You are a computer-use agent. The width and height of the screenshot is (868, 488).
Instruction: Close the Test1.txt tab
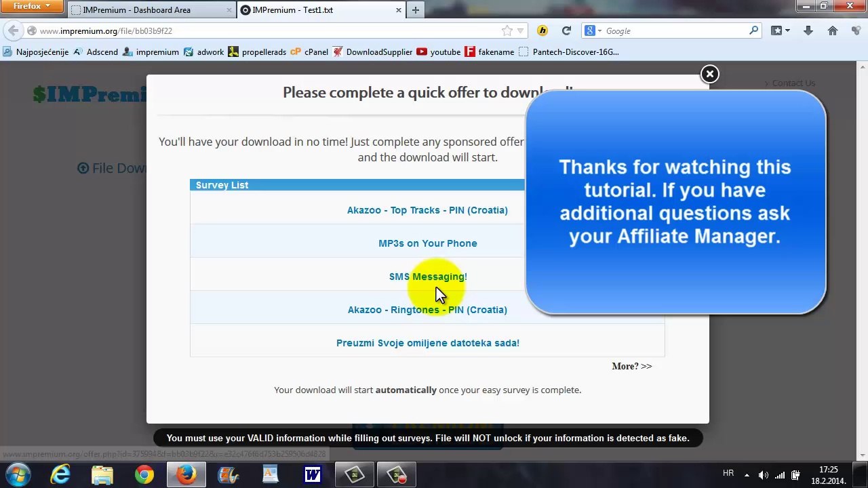tap(398, 10)
